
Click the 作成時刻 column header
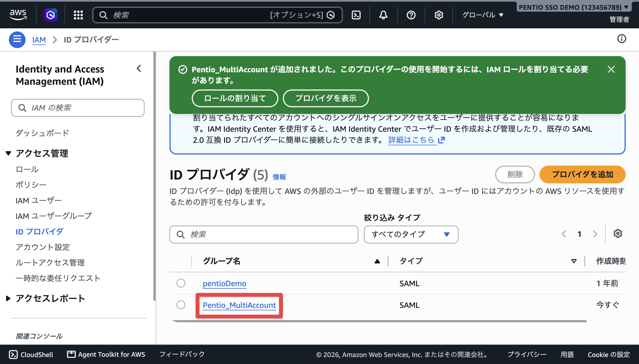pos(611,261)
